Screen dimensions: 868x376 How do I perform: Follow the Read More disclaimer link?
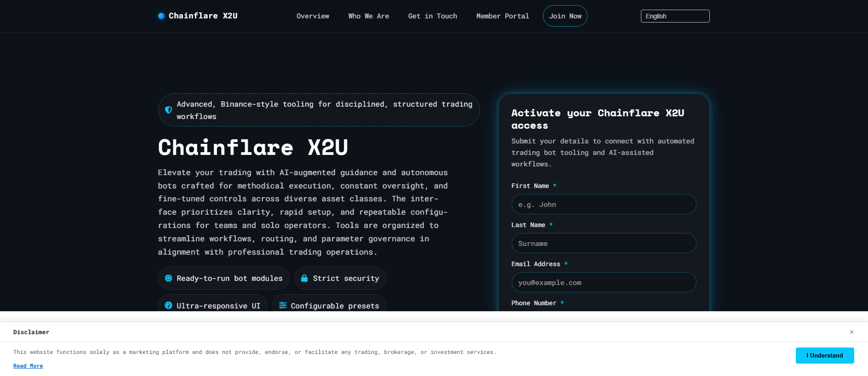coord(28,366)
